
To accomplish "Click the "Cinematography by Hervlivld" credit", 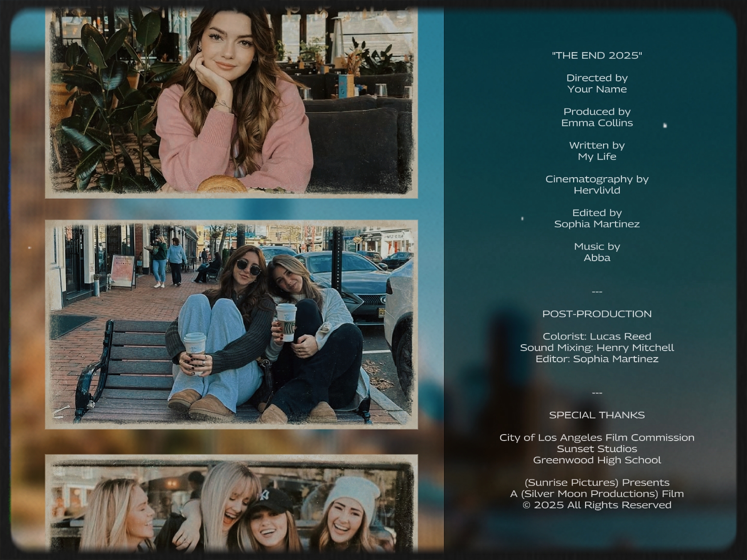I will [x=597, y=184].
